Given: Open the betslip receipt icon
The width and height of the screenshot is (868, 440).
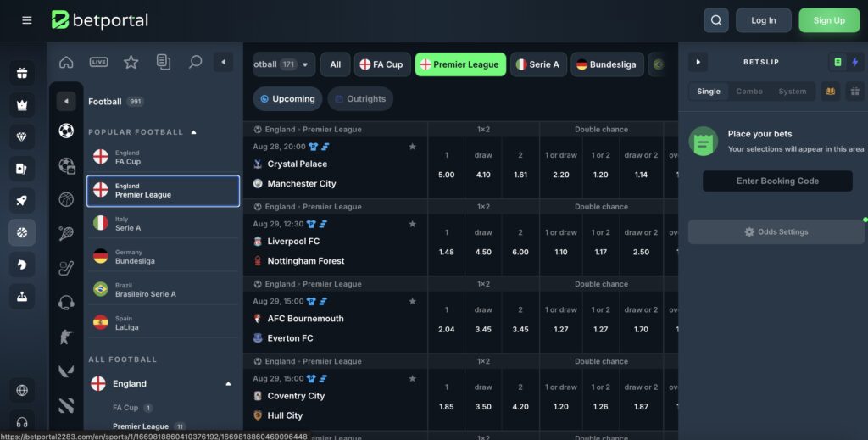Looking at the screenshot, I should (x=837, y=62).
